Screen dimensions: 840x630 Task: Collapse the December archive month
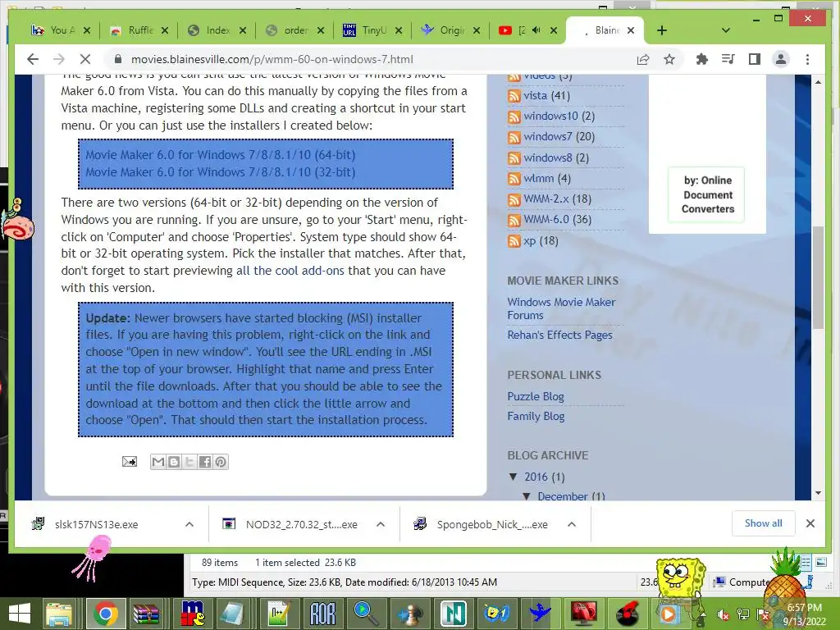(527, 496)
